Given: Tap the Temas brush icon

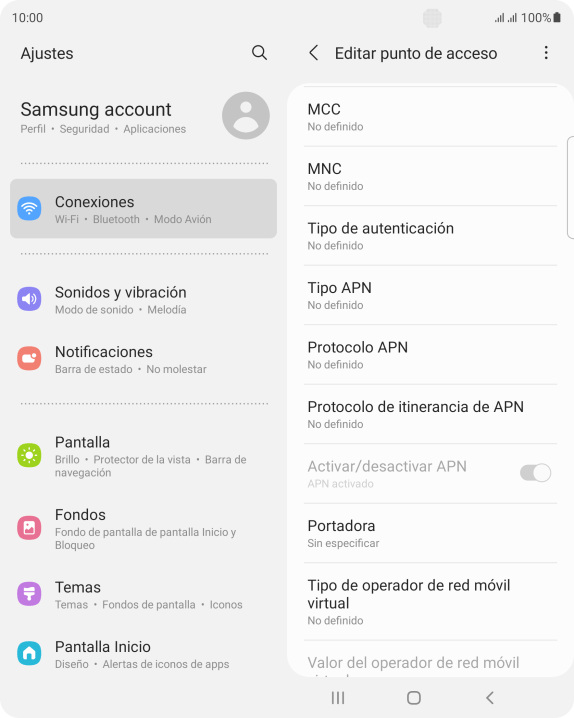Looking at the screenshot, I should pos(29,594).
